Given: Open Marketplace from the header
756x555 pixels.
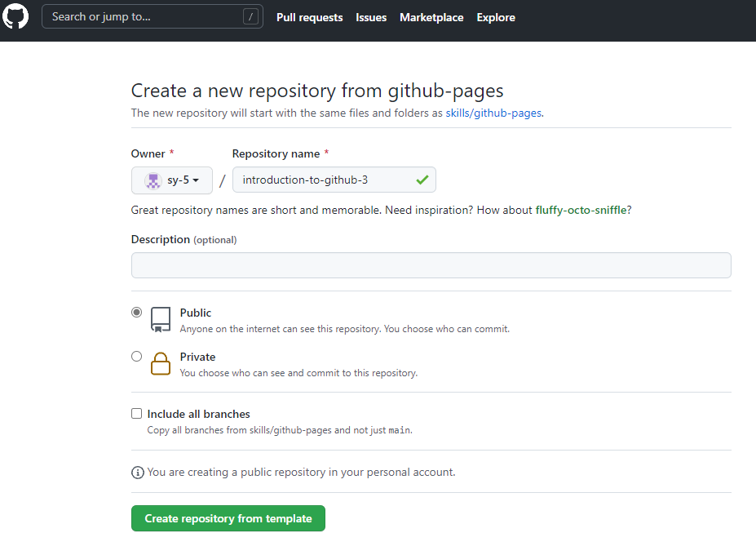Looking at the screenshot, I should (x=431, y=17).
